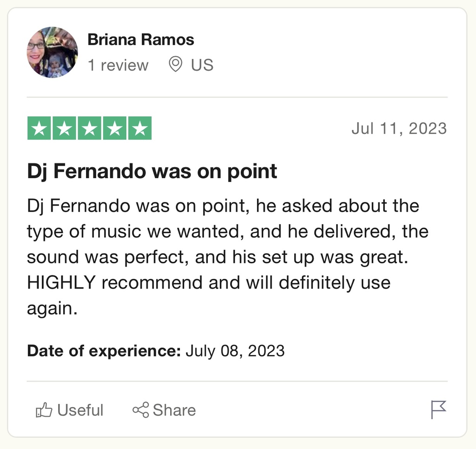Click the Jul 11, 2023 review date
476x449 pixels.
click(x=399, y=128)
